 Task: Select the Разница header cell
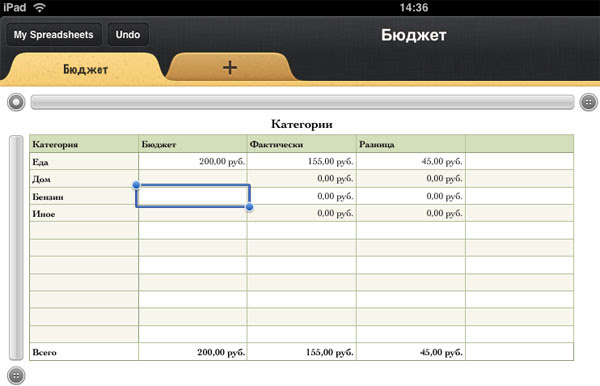(411, 144)
